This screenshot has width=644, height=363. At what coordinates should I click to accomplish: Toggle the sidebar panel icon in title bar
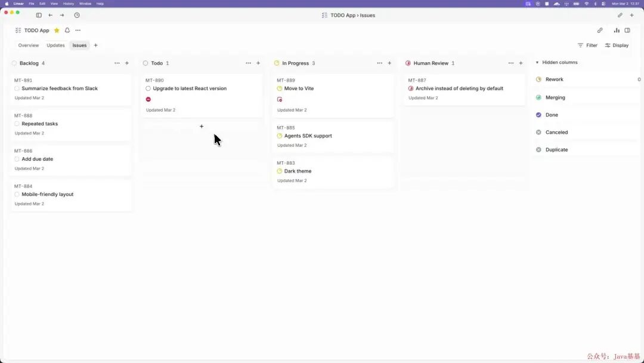39,15
